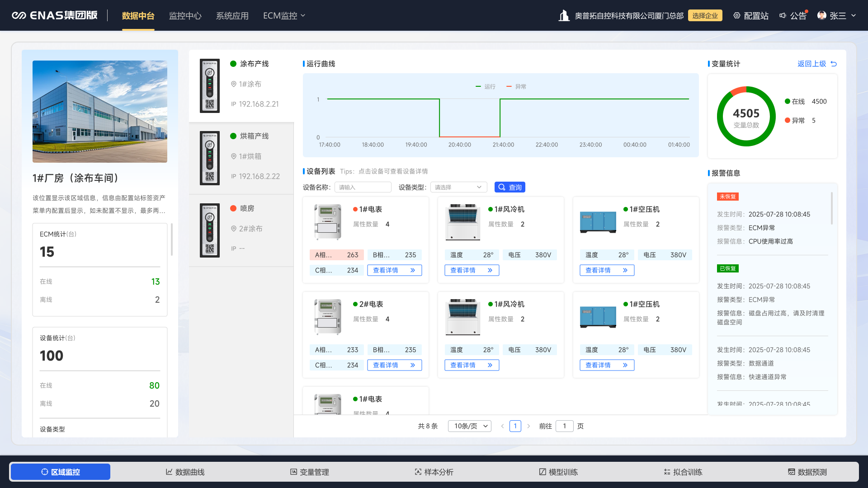868x488 pixels.
Task: Open the 变量管理 bottom tab
Action: 310,472
